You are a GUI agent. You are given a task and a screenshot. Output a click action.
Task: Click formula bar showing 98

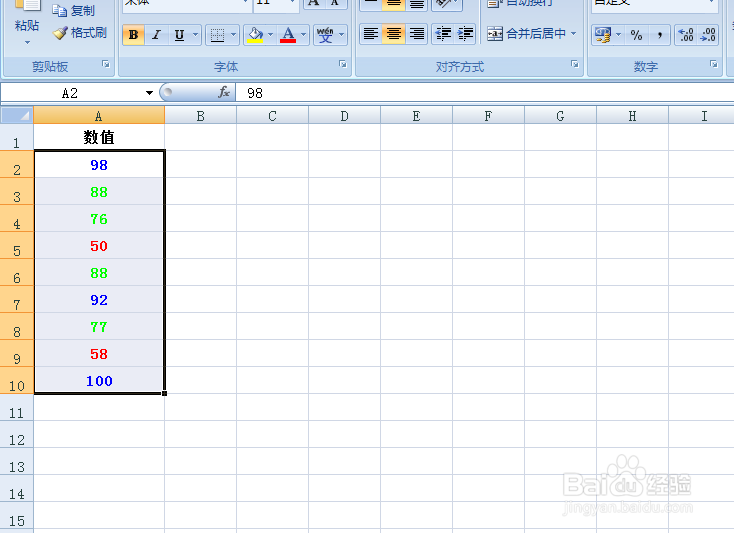pyautogui.click(x=484, y=93)
